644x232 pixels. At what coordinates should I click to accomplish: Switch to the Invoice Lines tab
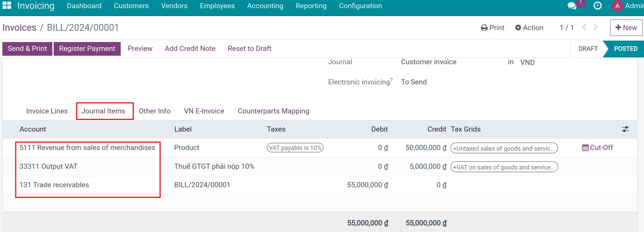tap(47, 111)
